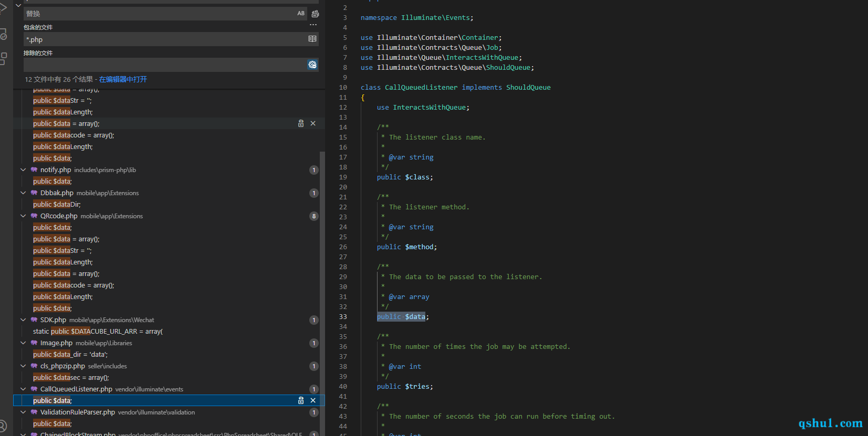Select the QRcode.php file row
This screenshot has width=868, height=436.
click(169, 216)
